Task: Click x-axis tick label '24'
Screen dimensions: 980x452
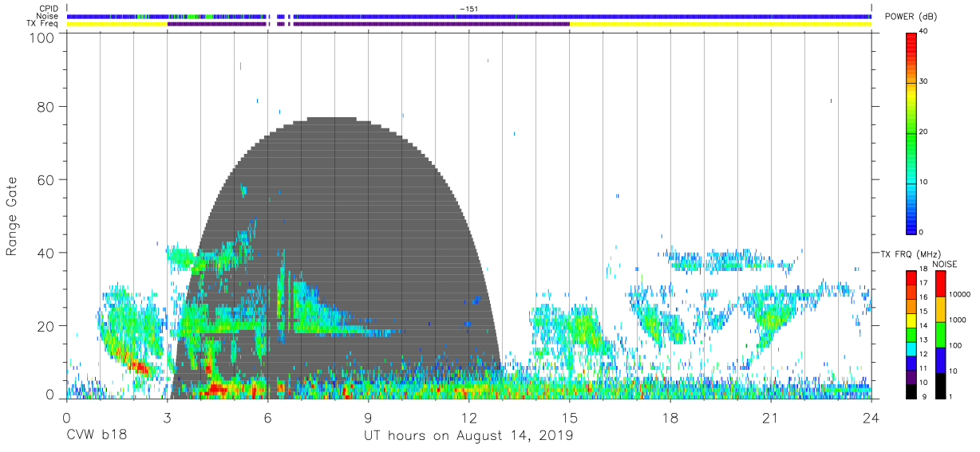Action: tap(871, 419)
